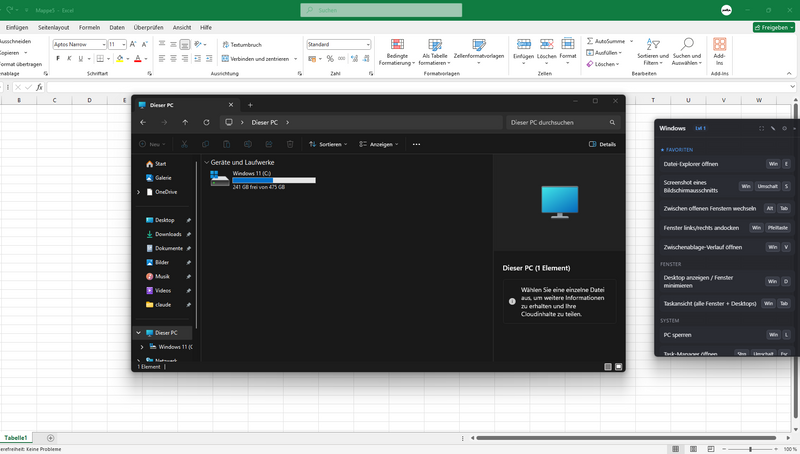This screenshot has width=800, height=454.
Task: Apply yellow fill color to cell
Action: [x=120, y=59]
